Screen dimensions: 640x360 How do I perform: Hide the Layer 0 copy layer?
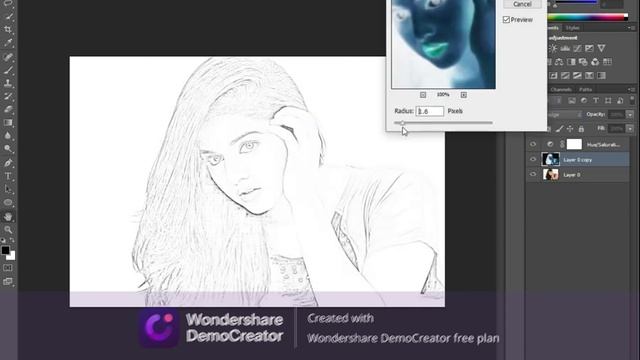[x=533, y=160]
